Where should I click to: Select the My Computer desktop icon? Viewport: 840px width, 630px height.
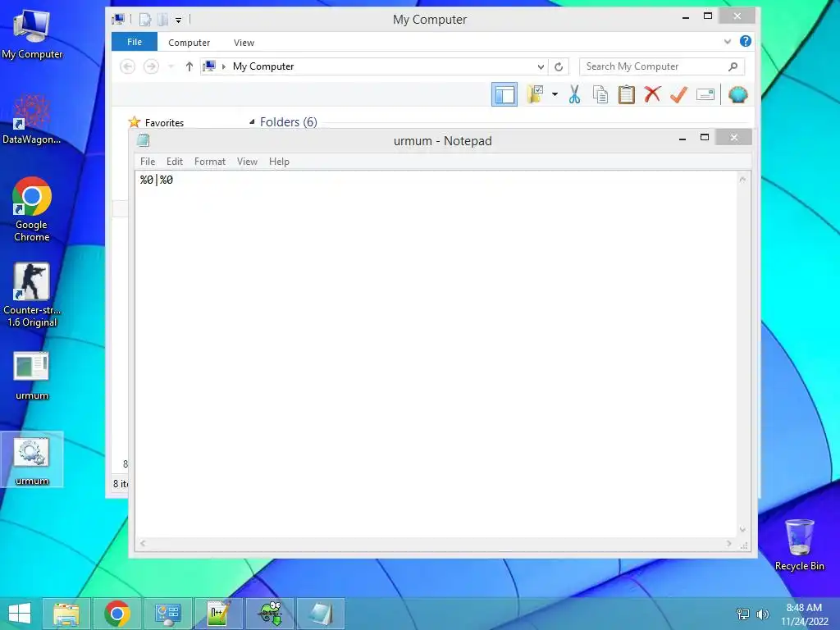point(32,34)
